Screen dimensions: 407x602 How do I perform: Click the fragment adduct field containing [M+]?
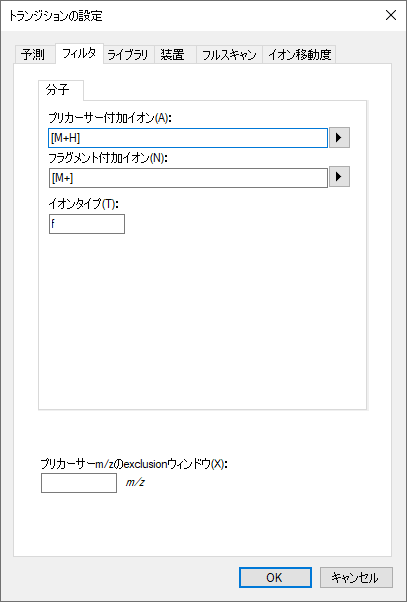(188, 177)
